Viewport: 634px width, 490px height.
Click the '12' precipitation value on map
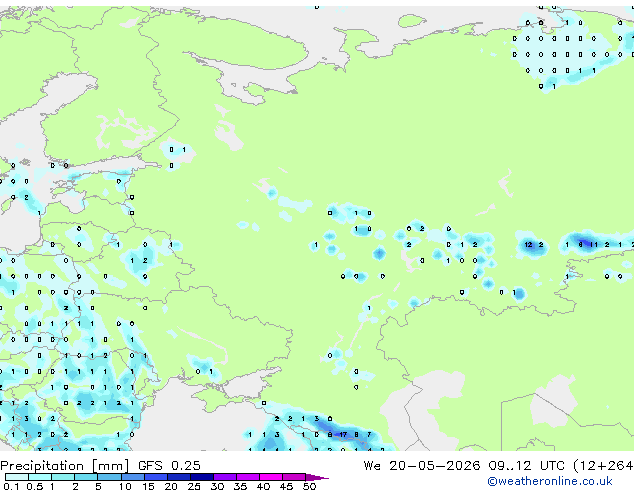528,245
